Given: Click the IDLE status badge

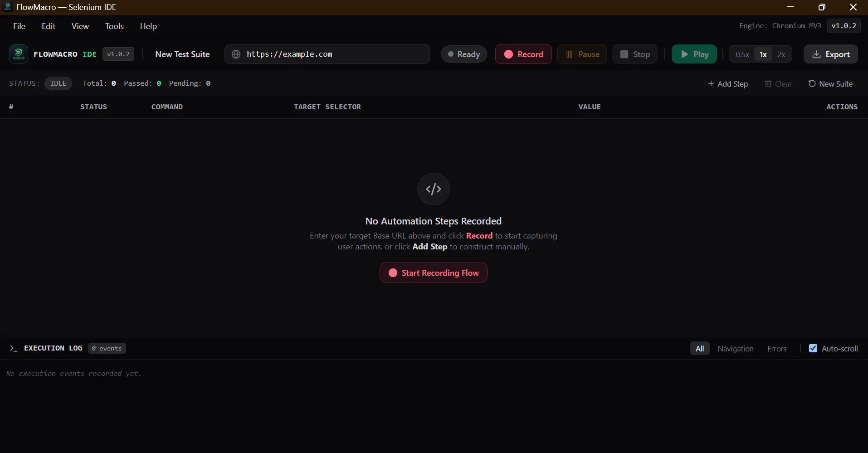Looking at the screenshot, I should click(58, 83).
